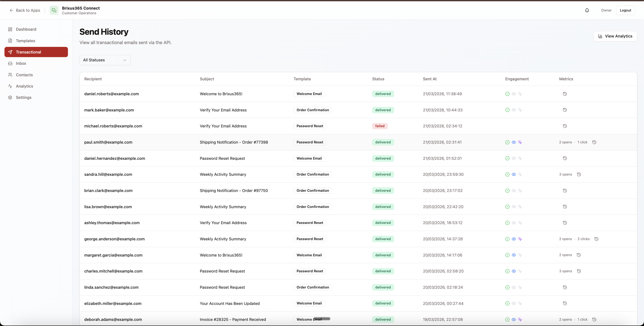Click paul.smith@example.com recipient
The image size is (644, 326).
click(108, 142)
